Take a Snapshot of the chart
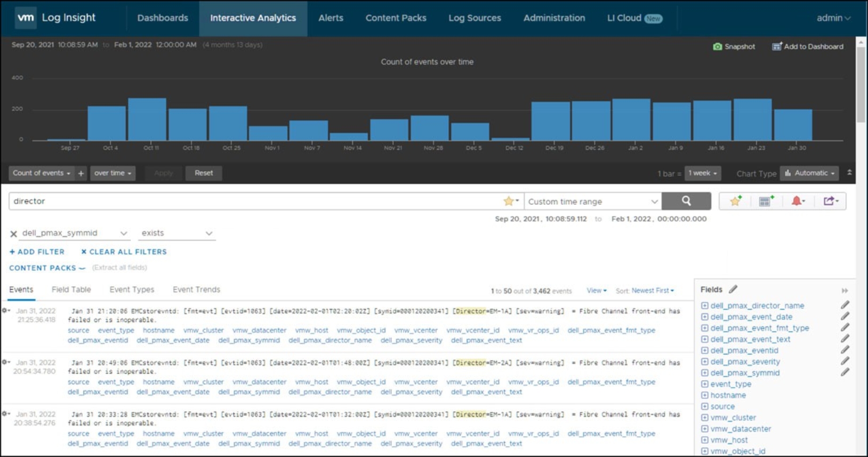 (734, 46)
